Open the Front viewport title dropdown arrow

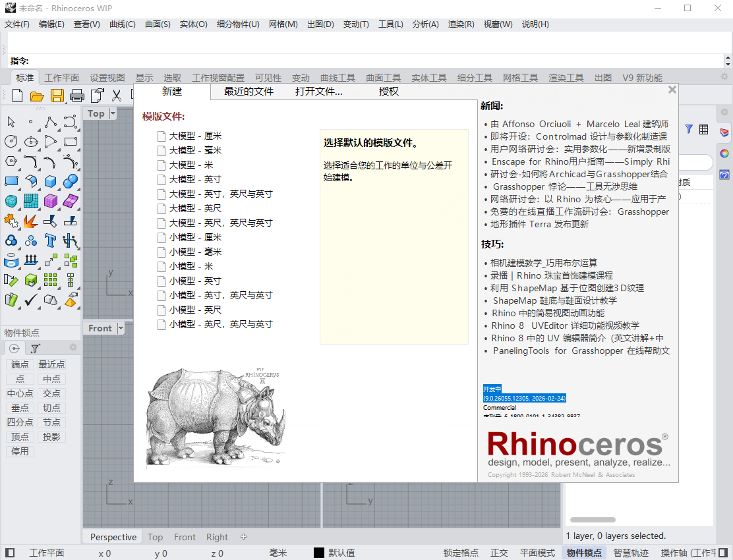(x=120, y=328)
